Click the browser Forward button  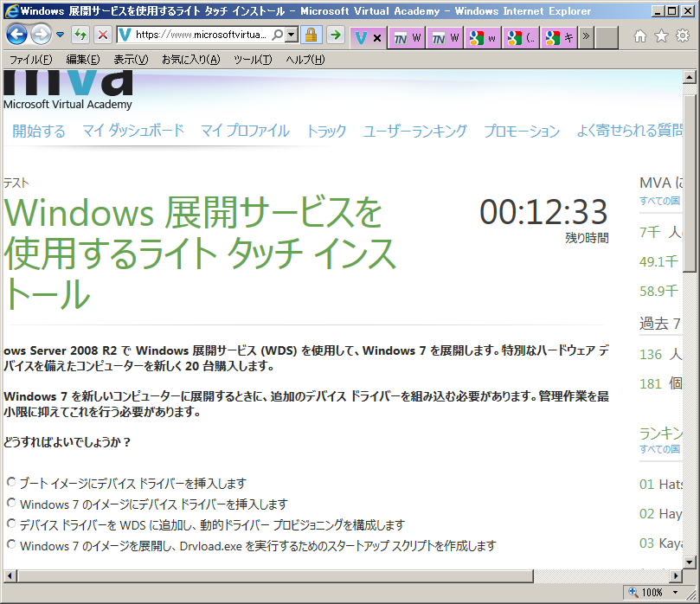pyautogui.click(x=41, y=35)
